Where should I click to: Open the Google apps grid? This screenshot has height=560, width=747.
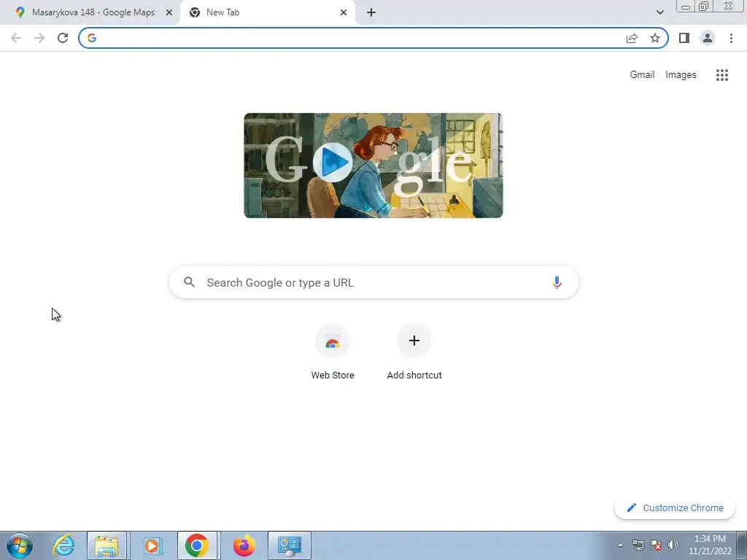722,75
